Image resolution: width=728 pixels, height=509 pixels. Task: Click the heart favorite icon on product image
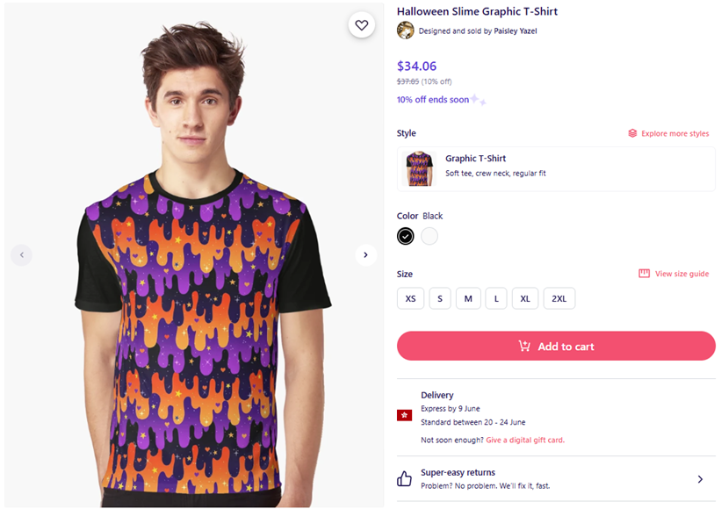[x=361, y=25]
